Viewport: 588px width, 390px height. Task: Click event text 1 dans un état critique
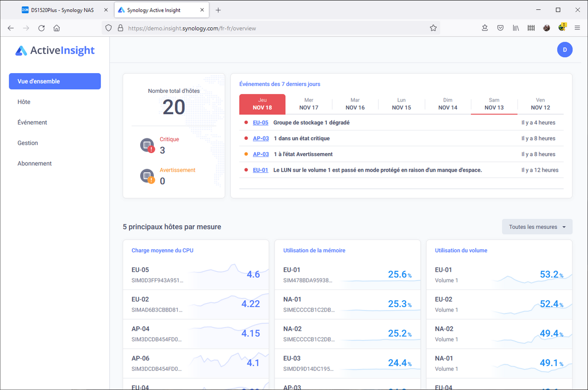(x=302, y=138)
